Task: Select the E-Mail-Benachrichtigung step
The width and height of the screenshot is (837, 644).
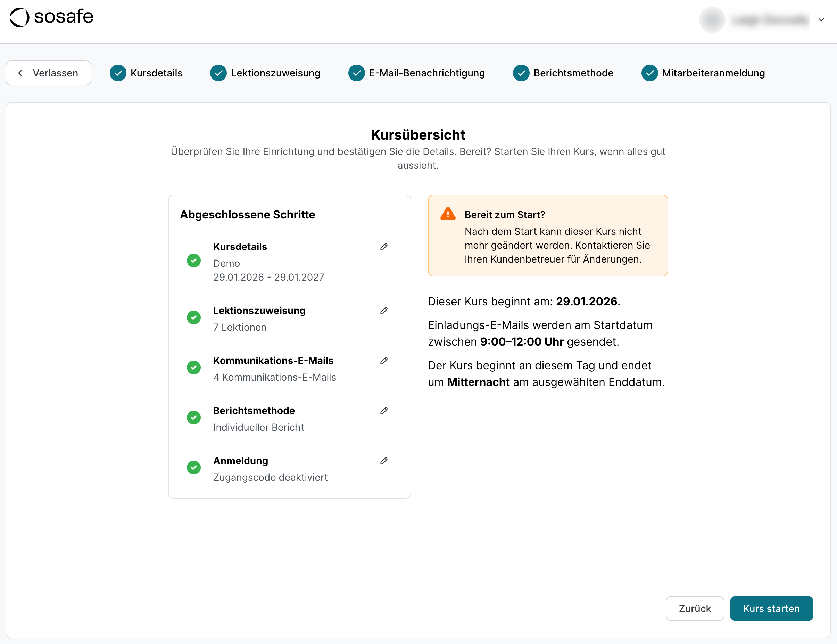Action: [x=426, y=73]
